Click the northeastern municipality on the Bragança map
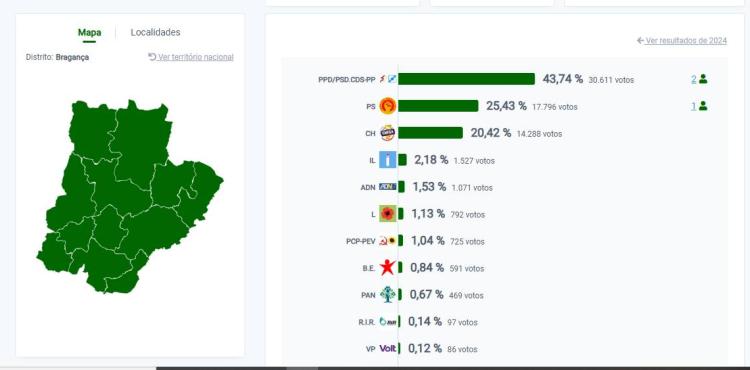Screen dimensions: 750x370 (141, 141)
